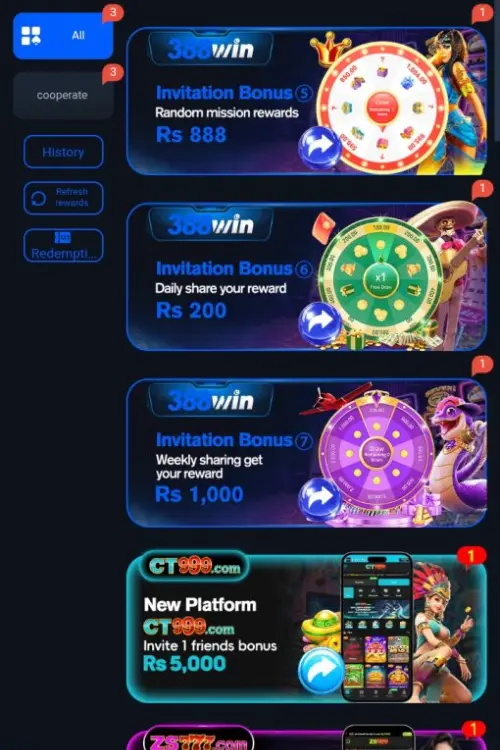Share Invitation Bonus 6 via the arrow icon
The height and width of the screenshot is (750, 500).
[320, 321]
